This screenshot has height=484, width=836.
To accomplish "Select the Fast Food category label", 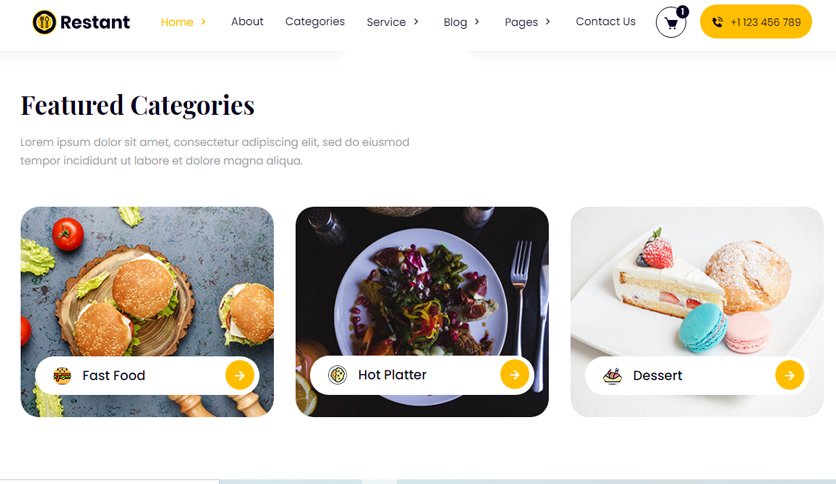I will [x=114, y=375].
